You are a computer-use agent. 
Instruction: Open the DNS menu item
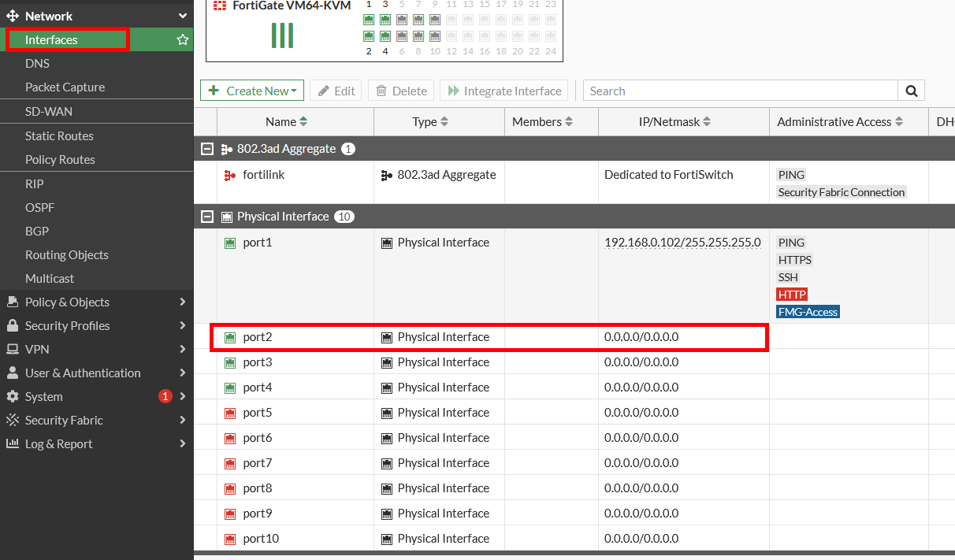tap(37, 64)
